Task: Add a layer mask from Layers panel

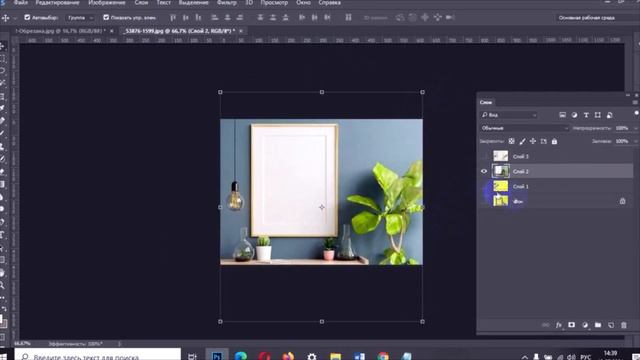Action: coord(571,325)
